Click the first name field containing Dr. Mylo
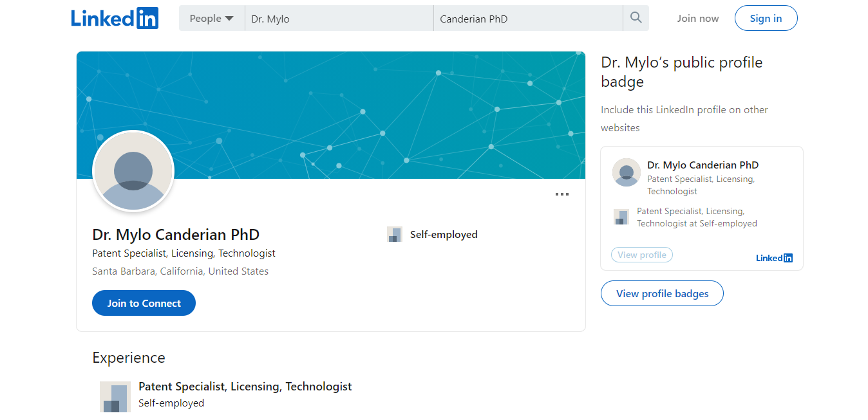 pos(339,19)
